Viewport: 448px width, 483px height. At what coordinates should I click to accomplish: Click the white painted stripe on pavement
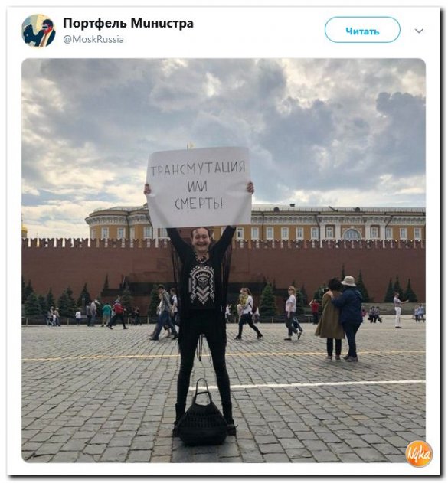[326, 384]
